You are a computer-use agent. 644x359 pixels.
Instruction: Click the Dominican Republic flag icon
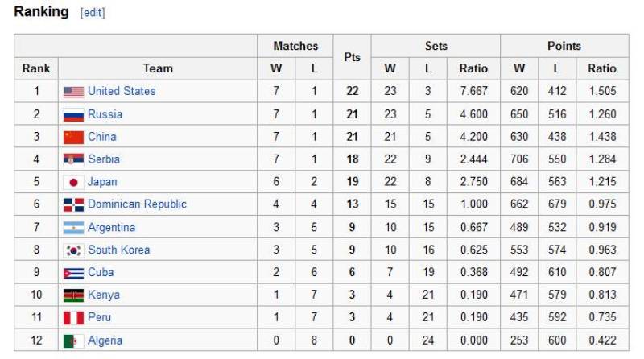(73, 204)
